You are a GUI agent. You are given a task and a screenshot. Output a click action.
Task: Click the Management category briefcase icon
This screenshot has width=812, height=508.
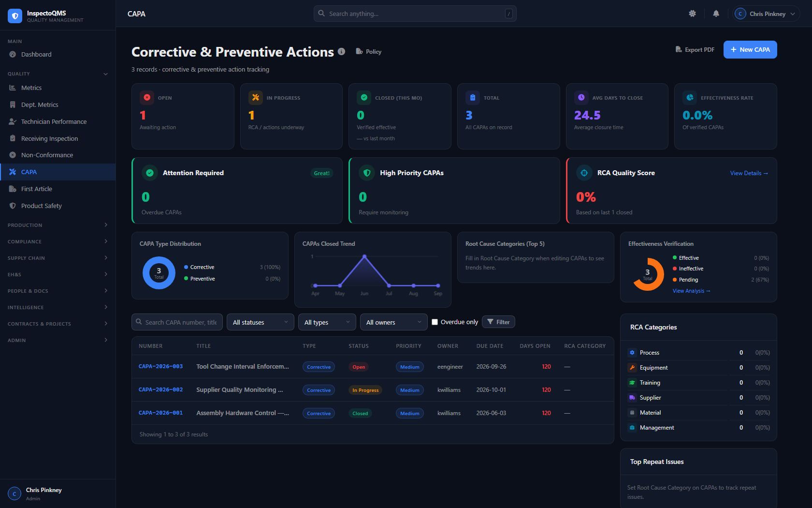coord(632,427)
